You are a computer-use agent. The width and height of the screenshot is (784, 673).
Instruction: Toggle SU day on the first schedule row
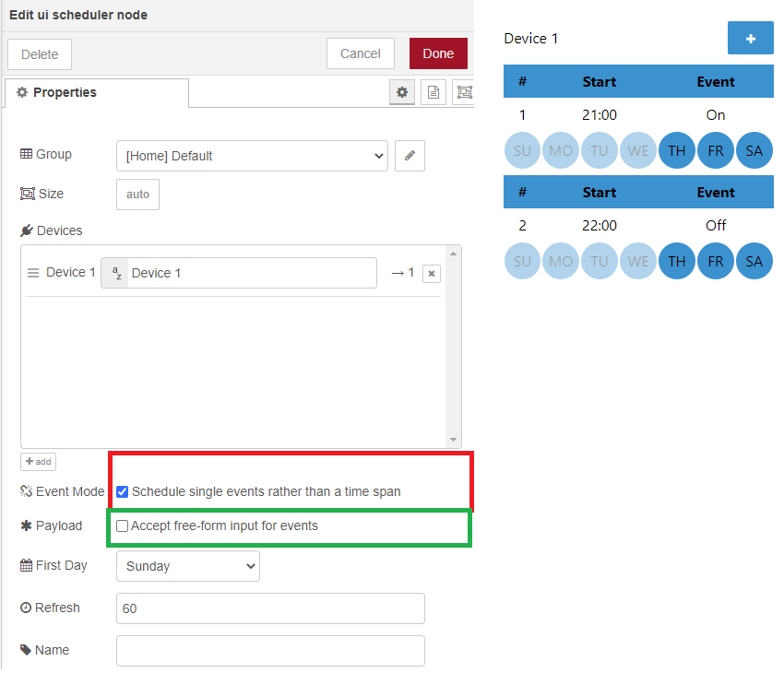point(522,150)
